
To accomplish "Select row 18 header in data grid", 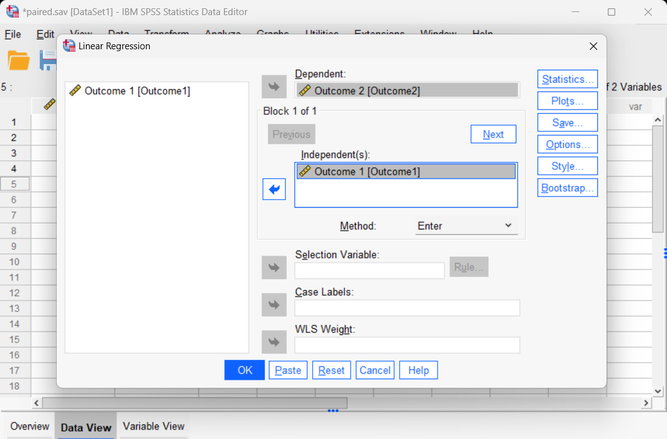I will click(x=14, y=386).
